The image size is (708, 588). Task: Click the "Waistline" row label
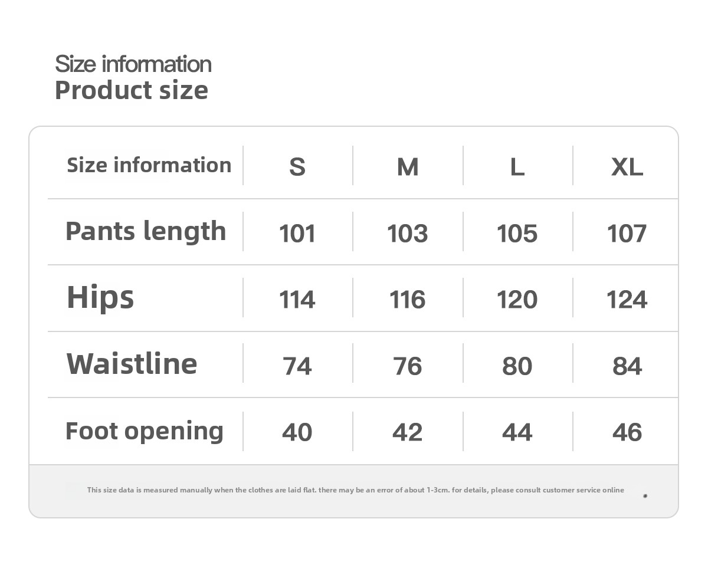(x=132, y=363)
